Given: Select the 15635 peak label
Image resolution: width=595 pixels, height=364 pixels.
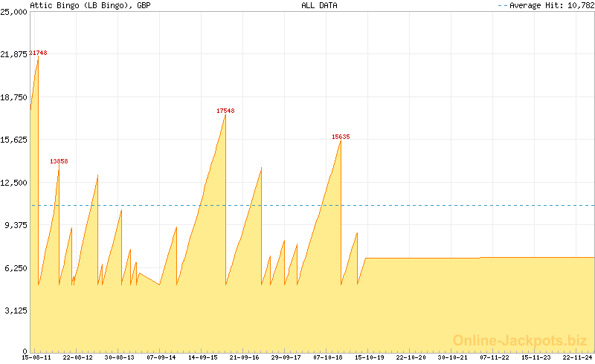Looking at the screenshot, I should click(x=341, y=137).
